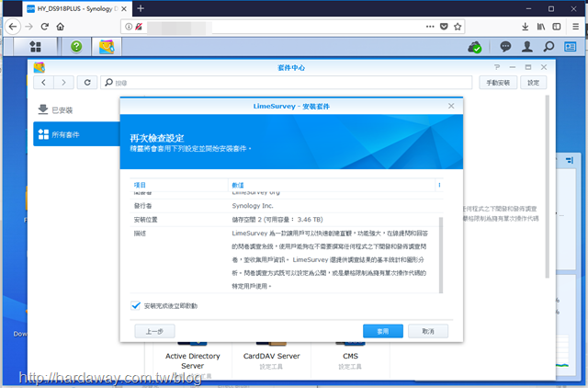Go to Firefox home page
Screen dimensions: 588x388
point(61,27)
